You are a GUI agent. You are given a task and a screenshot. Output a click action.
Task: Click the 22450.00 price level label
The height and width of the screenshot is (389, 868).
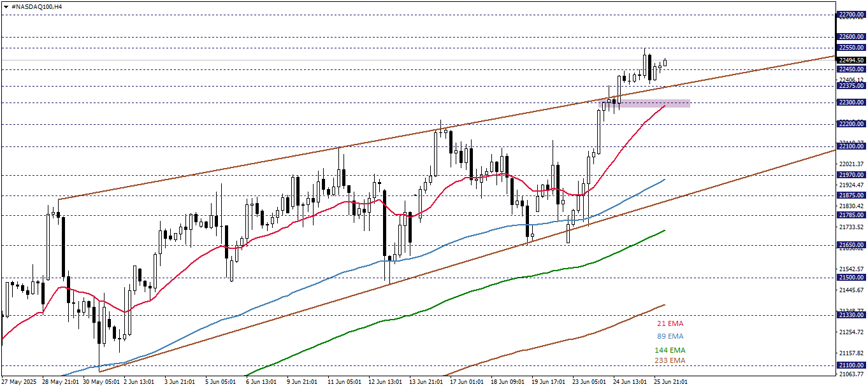tap(851, 69)
